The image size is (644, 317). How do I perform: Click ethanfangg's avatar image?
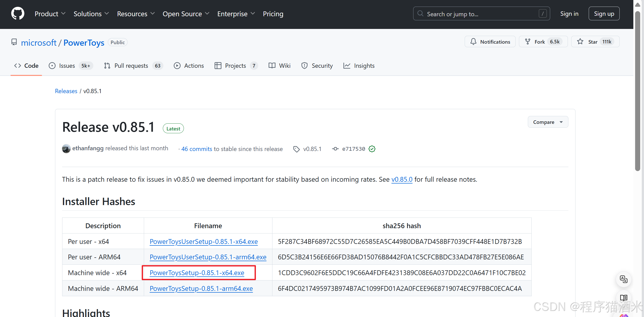(66, 149)
